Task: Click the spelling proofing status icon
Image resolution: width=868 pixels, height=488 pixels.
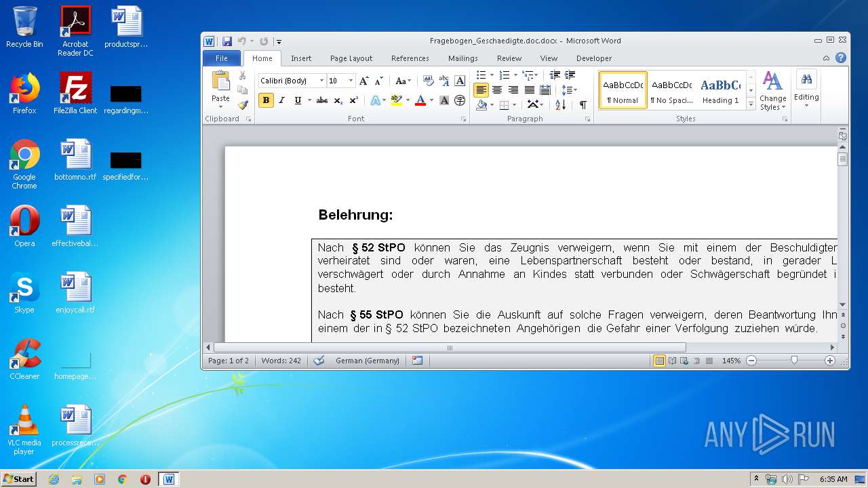Action: coord(319,361)
